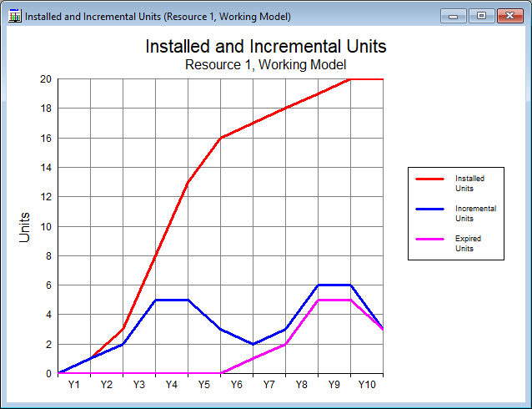Click the value 10 on the vertical axis
Image resolution: width=532 pixels, height=409 pixels.
[46, 226]
